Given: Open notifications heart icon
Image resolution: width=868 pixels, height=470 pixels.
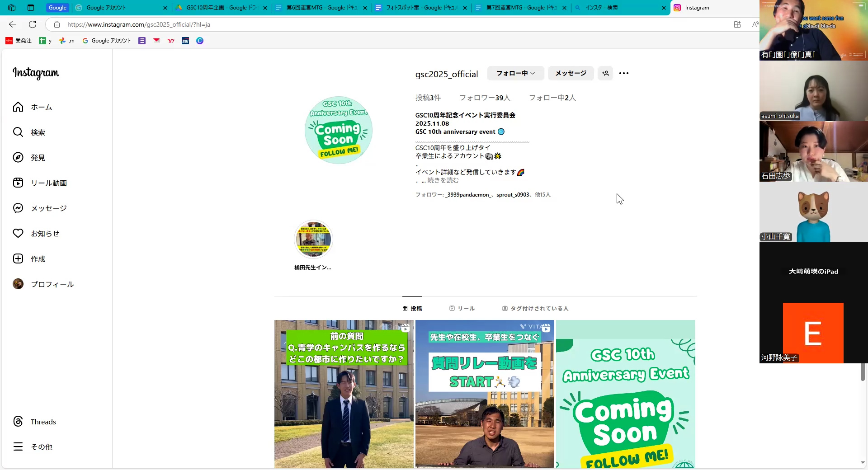Looking at the screenshot, I should [18, 234].
